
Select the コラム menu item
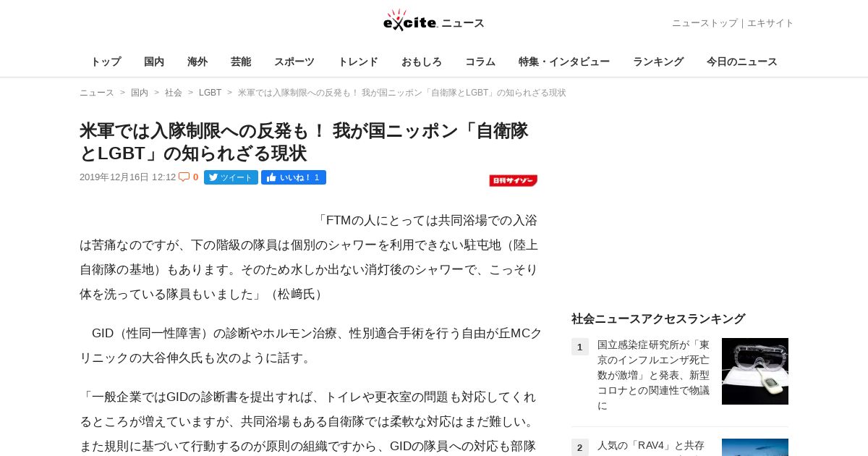coord(480,62)
